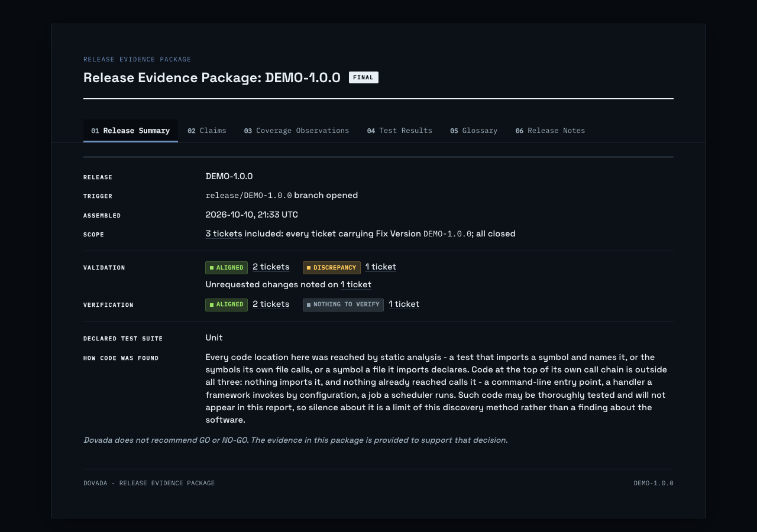Click the assembled date "2026-10-10, 21:33 UTC"
757x532 pixels.
tap(251, 215)
